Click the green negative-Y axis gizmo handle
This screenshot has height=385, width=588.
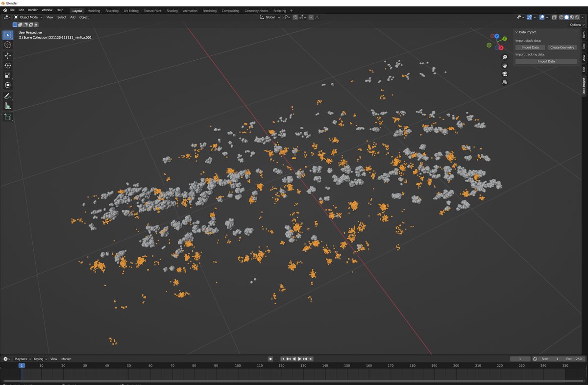[x=489, y=45]
